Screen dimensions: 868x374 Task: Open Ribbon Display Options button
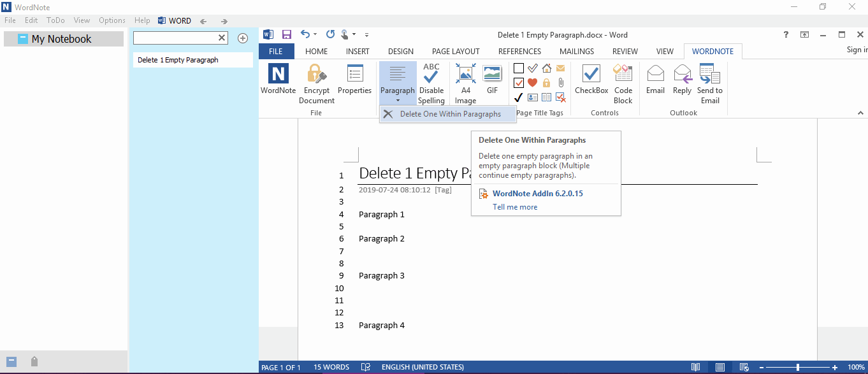pos(805,34)
